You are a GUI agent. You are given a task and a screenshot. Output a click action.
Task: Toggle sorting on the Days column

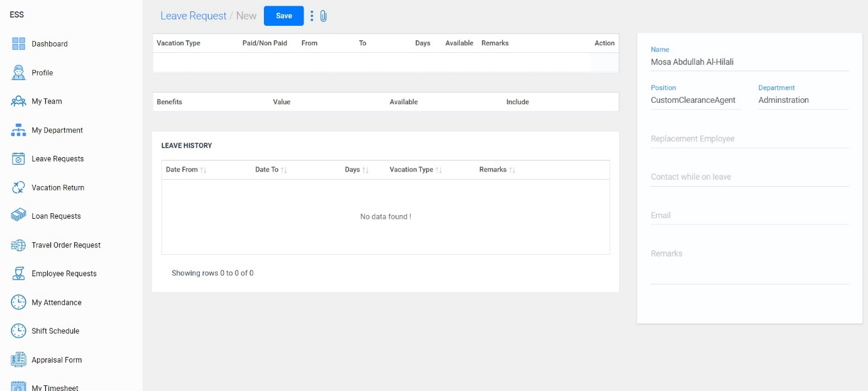coord(365,169)
